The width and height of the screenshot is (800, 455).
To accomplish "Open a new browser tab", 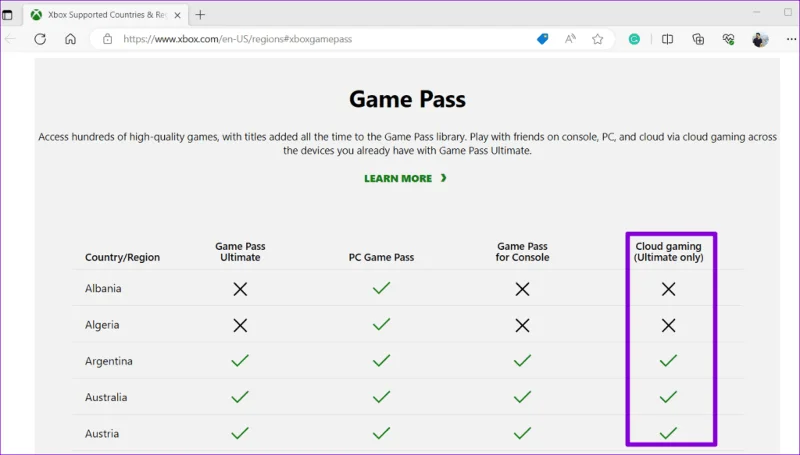I will 200,15.
